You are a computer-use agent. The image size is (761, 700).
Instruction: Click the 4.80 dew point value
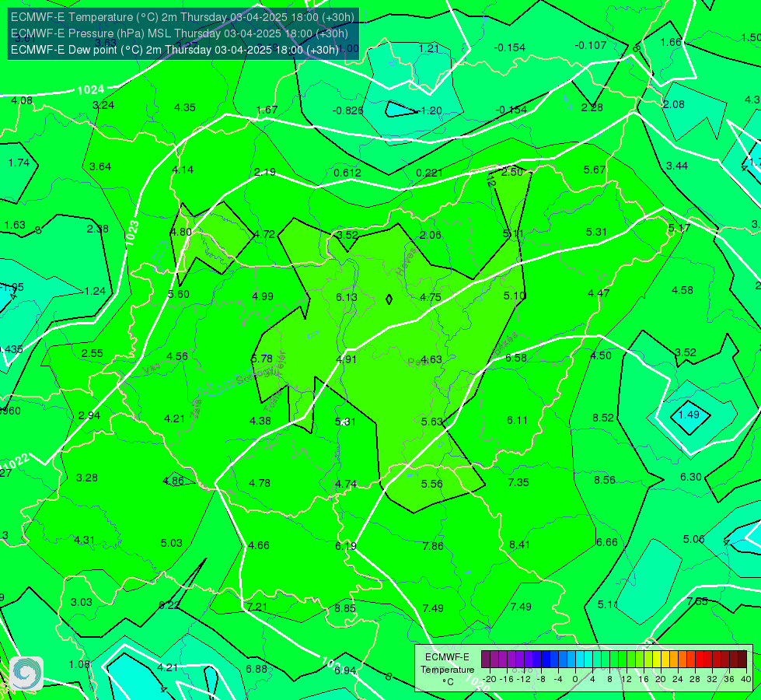coord(182,233)
